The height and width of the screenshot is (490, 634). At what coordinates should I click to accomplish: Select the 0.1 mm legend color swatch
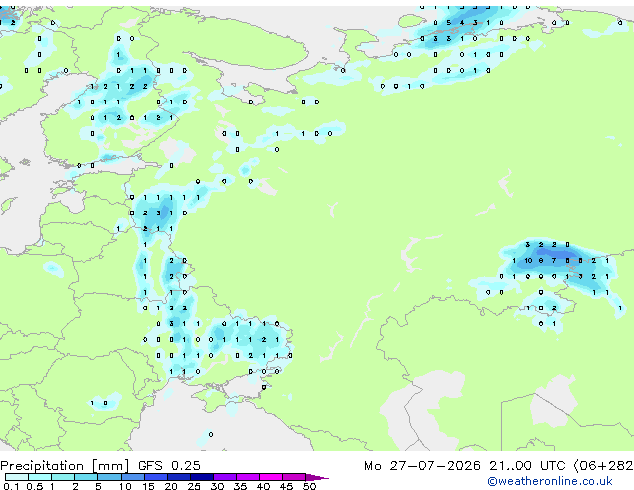[17, 477]
